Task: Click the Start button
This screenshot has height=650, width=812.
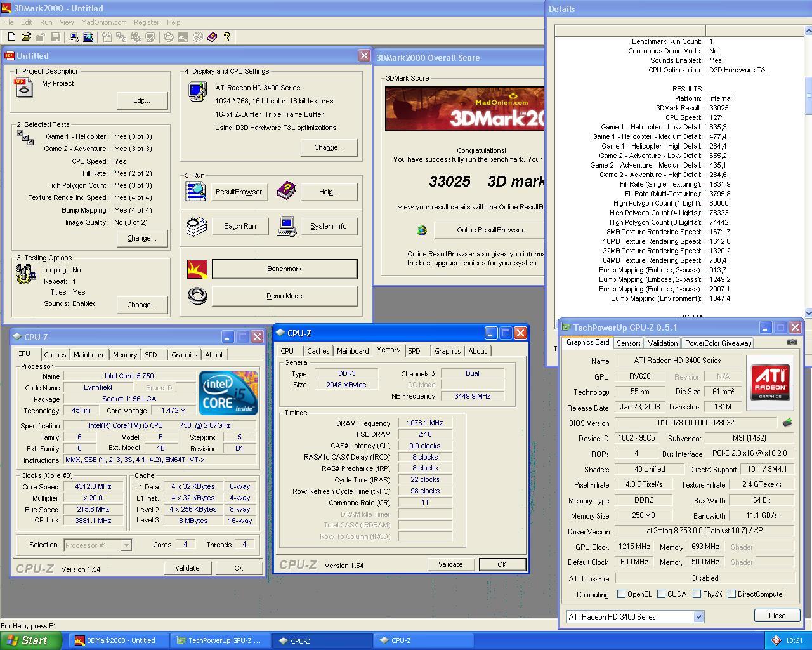Action: (30, 640)
